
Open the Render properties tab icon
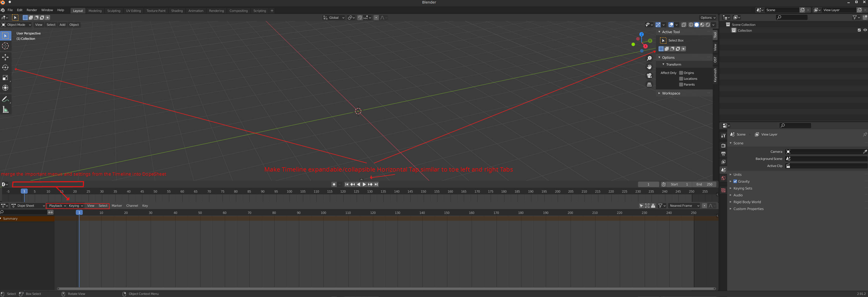pyautogui.click(x=723, y=145)
